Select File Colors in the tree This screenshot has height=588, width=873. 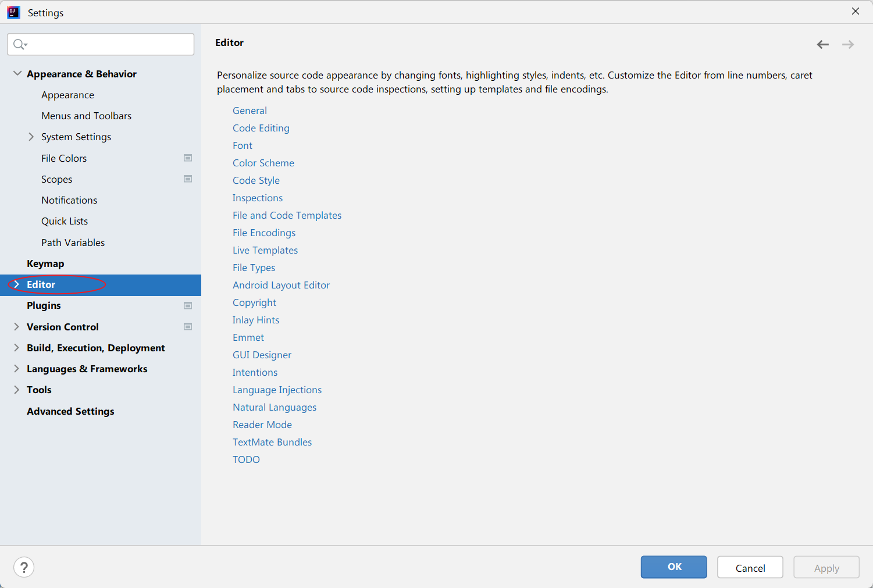[64, 158]
